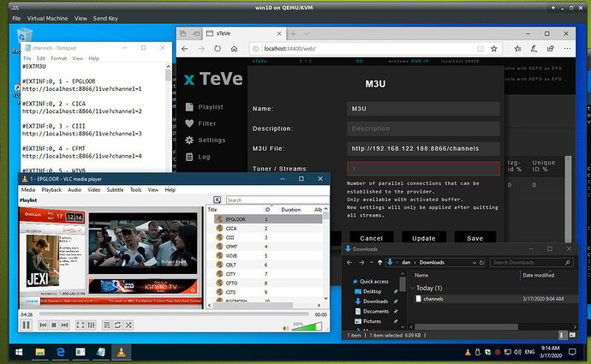Open the VLC Subtitle menu
The image size is (591, 364).
[x=115, y=189]
